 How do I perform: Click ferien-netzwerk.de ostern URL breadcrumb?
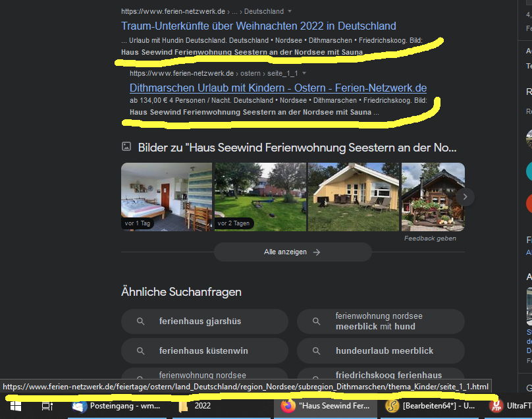pos(214,73)
